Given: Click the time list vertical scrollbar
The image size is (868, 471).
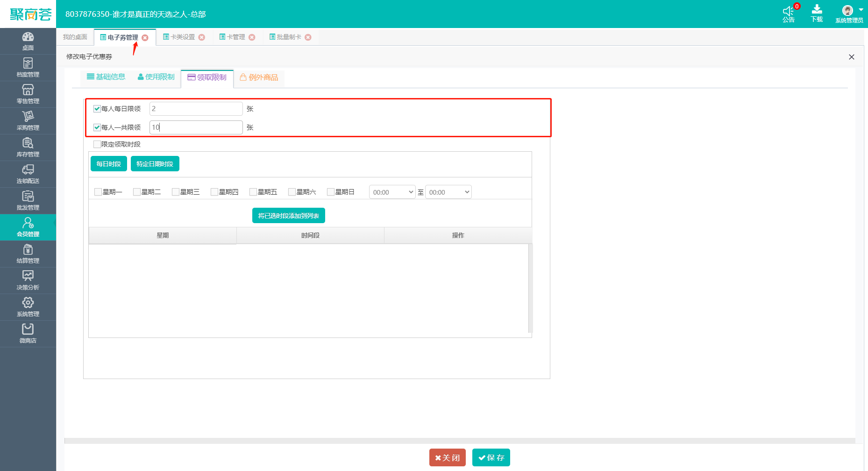Looking at the screenshot, I should click(530, 288).
